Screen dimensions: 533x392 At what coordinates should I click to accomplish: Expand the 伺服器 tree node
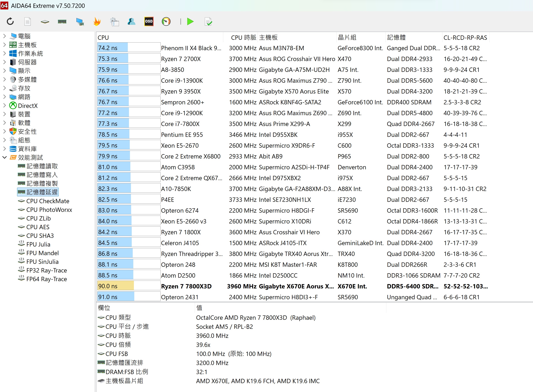[4, 62]
